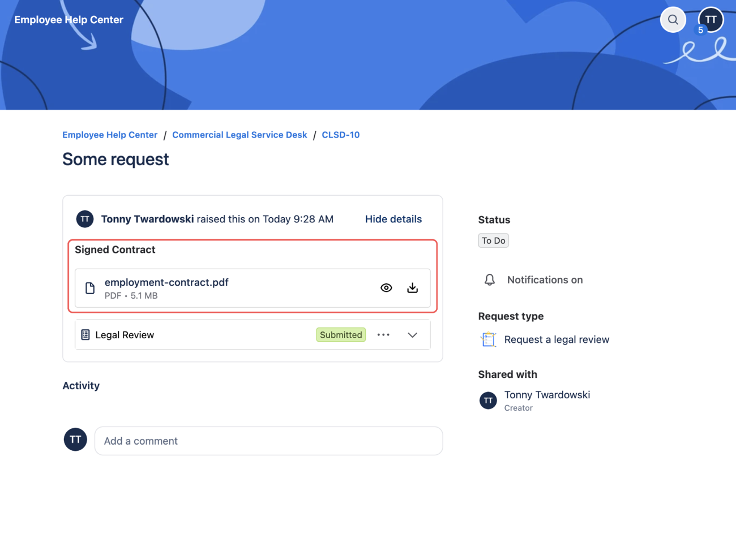Viewport: 736px width, 560px height.
Task: Click the PDF 5.1 MB file info
Action: tap(131, 296)
